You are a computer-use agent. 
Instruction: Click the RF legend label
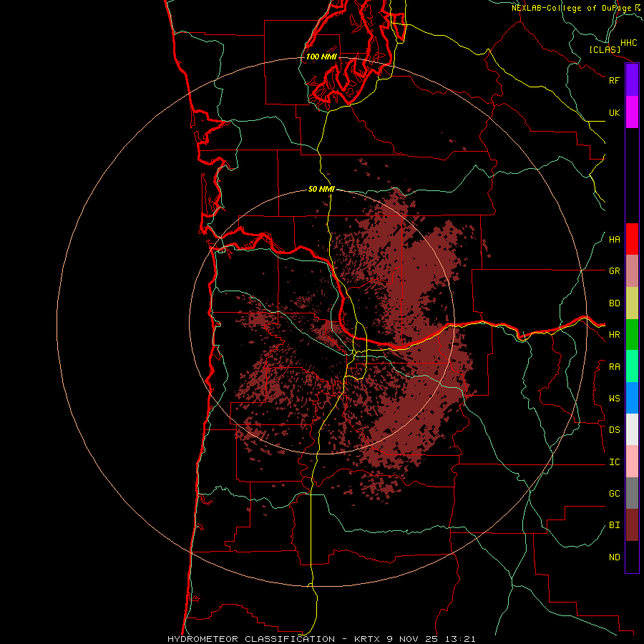[x=614, y=80]
